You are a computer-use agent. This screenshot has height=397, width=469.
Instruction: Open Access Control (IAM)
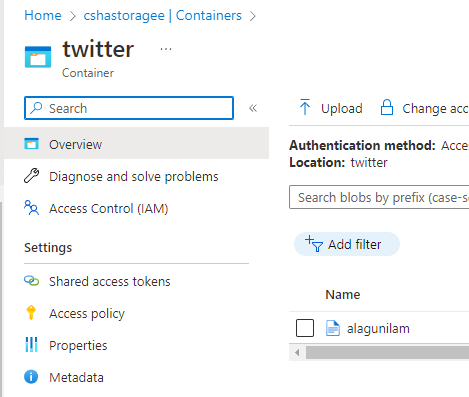[109, 208]
